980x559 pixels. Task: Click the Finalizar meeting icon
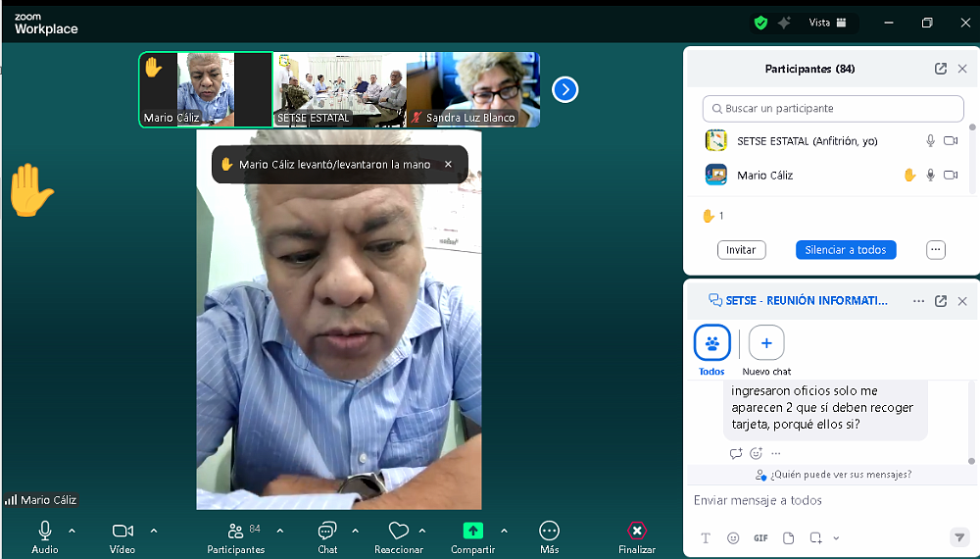click(x=637, y=531)
